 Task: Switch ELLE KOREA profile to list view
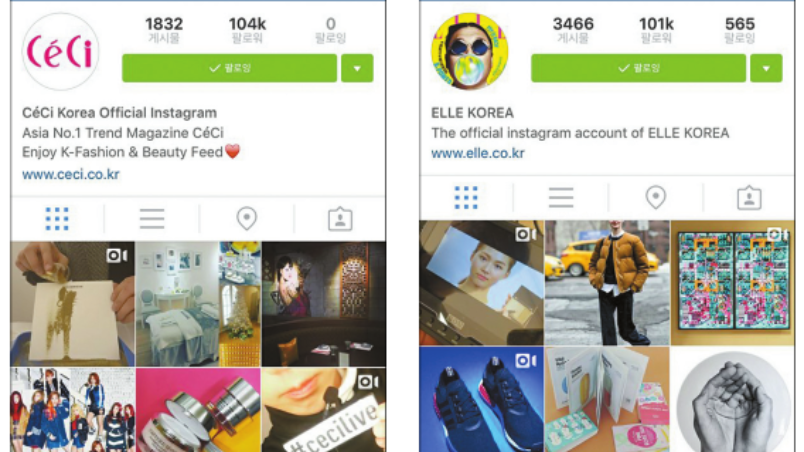point(561,197)
